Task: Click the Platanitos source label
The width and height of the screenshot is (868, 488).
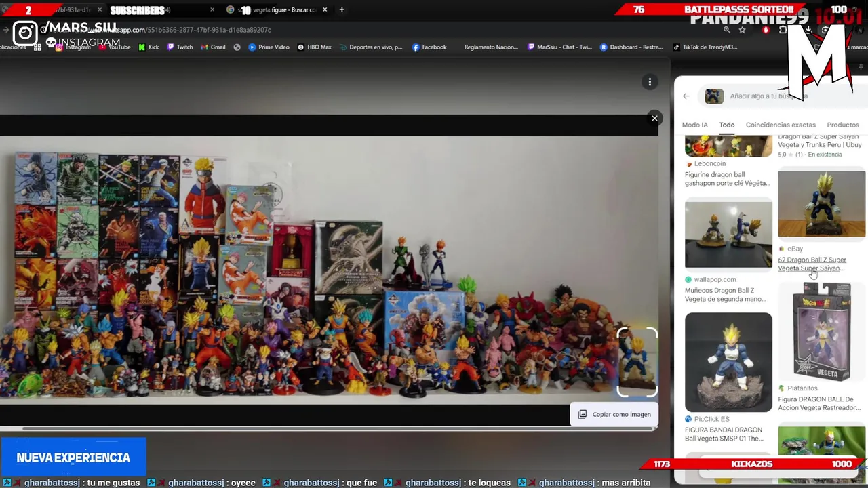Action: pos(802,388)
